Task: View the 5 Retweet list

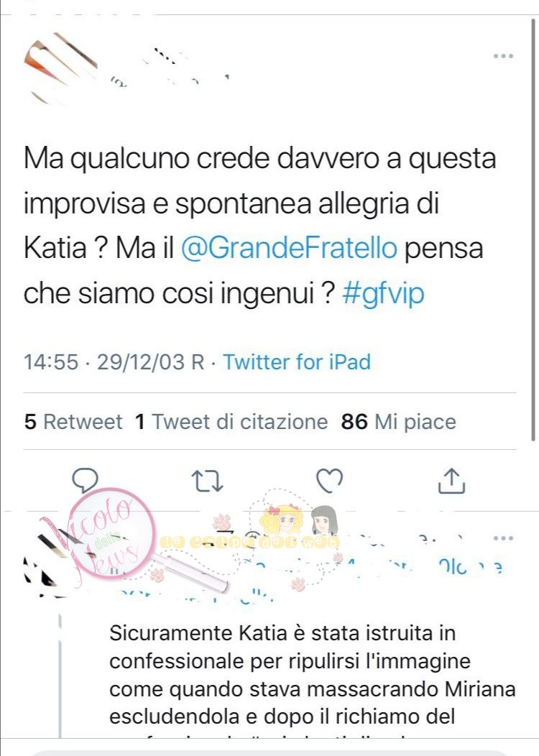Action: (73, 422)
